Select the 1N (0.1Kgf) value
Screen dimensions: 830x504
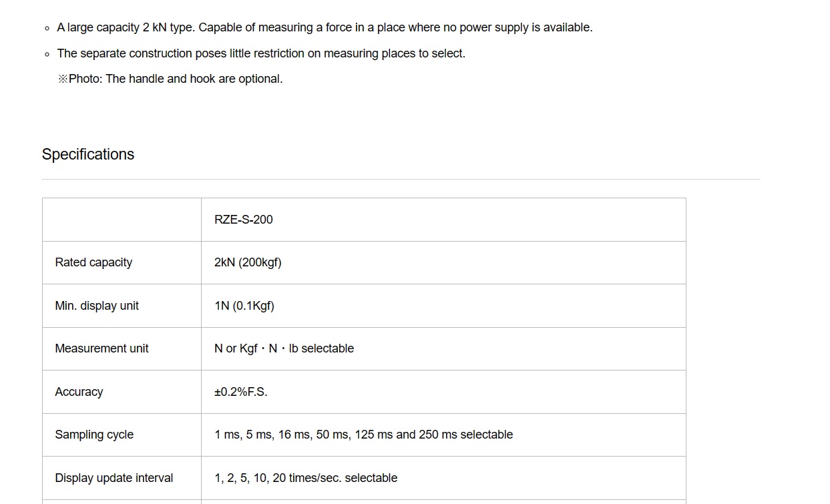(244, 306)
